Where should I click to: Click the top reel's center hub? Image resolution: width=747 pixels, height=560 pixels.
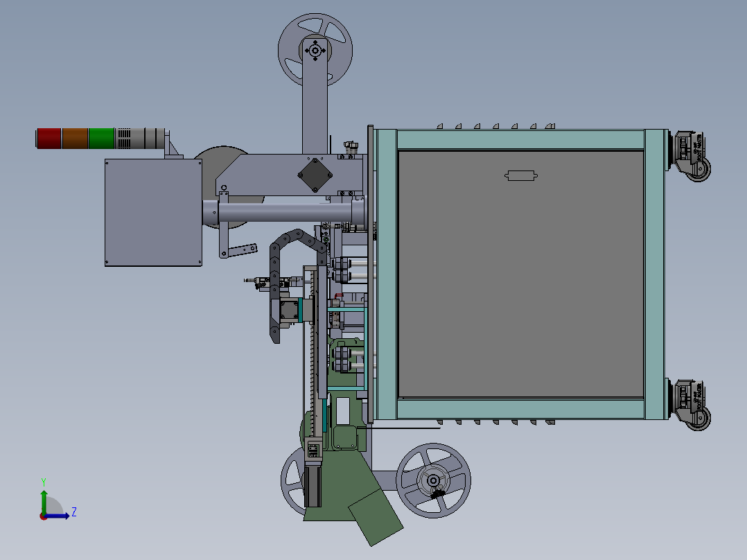tap(315, 50)
